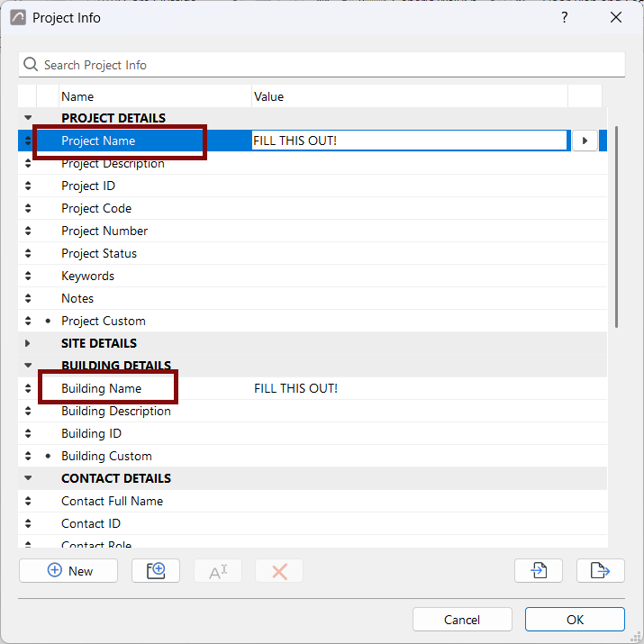This screenshot has width=644, height=644.
Task: Select the Project Code row
Action: pyautogui.click(x=313, y=208)
